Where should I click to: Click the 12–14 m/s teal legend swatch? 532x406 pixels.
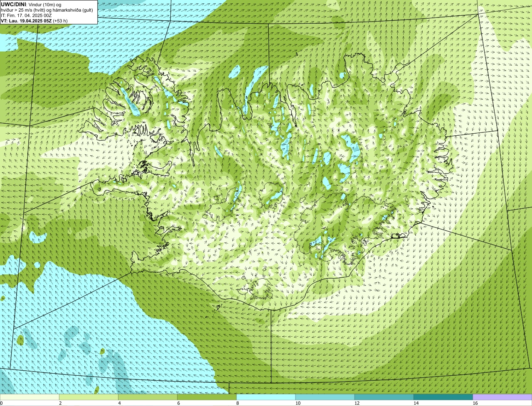(384, 397)
